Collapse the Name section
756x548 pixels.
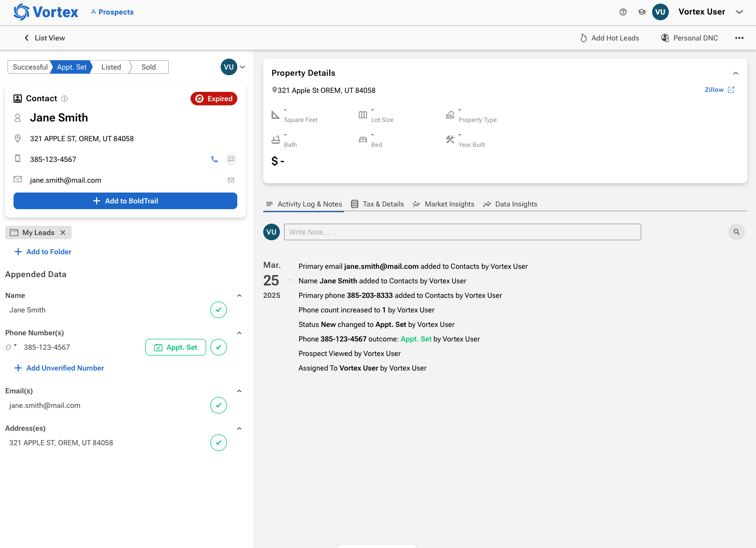pos(239,295)
